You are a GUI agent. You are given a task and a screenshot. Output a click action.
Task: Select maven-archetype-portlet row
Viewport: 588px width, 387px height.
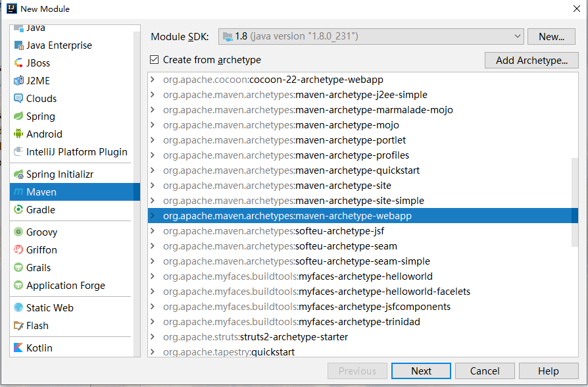tap(362, 140)
